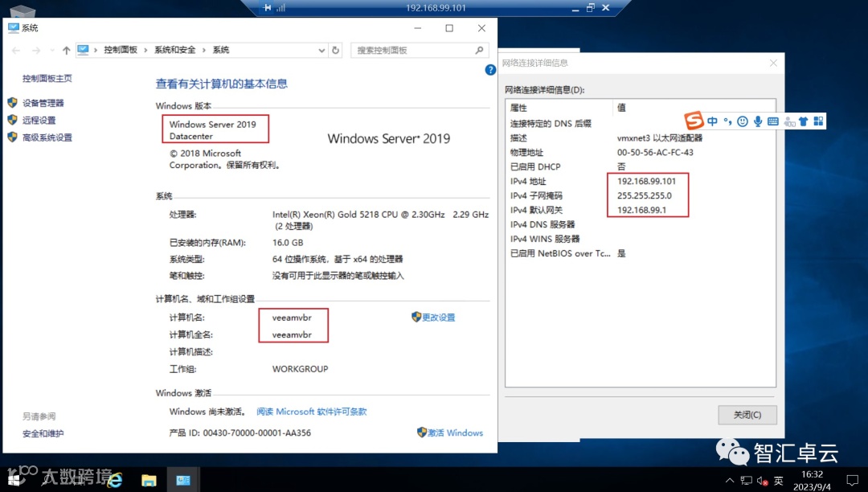Select the 已启用 DHCP row
This screenshot has width=868, height=492.
(641, 166)
